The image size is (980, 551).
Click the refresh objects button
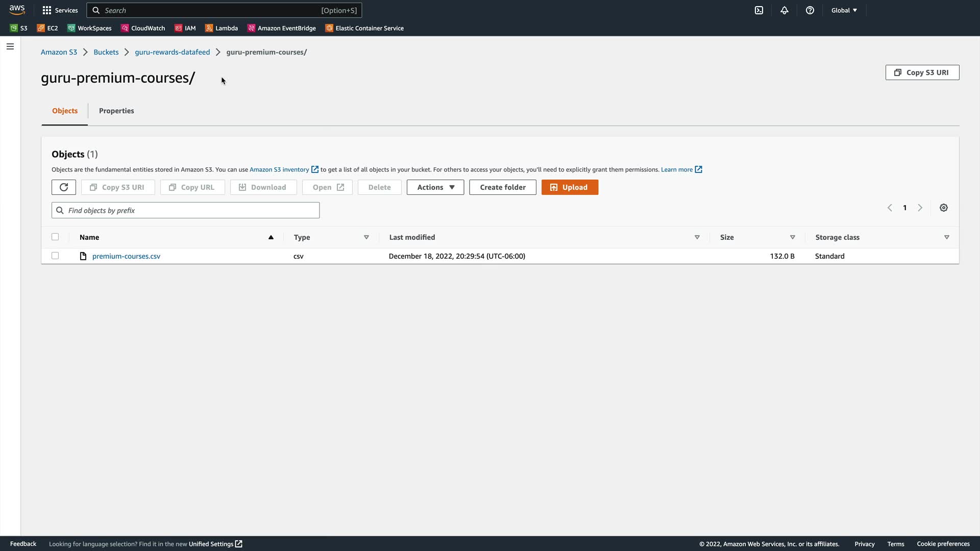click(64, 187)
